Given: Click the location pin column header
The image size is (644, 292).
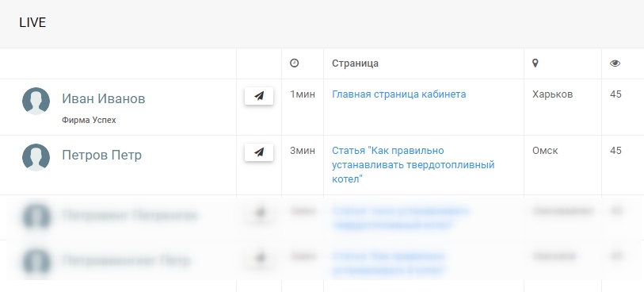Looking at the screenshot, I should [x=535, y=63].
